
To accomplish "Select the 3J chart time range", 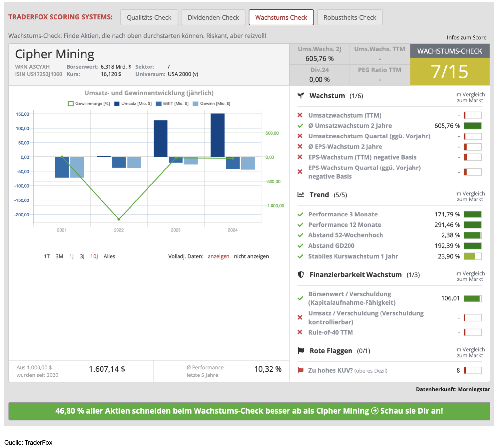I will click(x=82, y=256).
